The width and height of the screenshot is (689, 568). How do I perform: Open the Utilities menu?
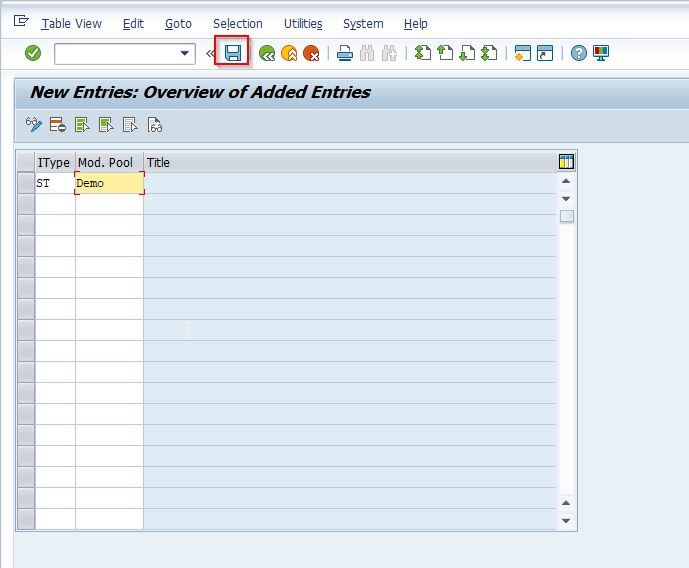303,23
